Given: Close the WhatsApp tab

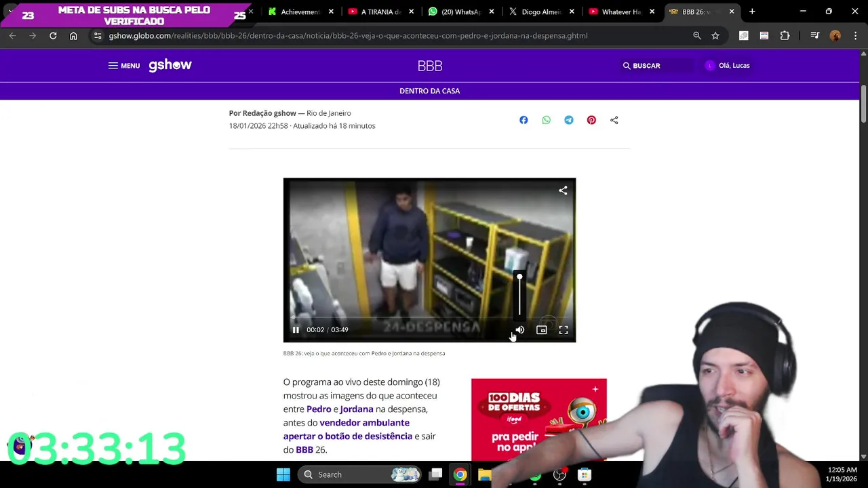Looking at the screenshot, I should click(492, 12).
